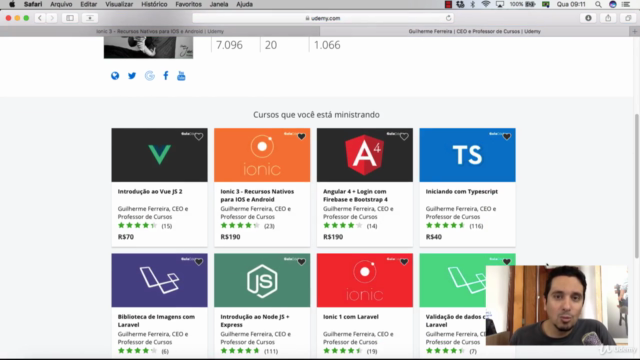Open Iniciando com Typescript course title
The image size is (640, 360).
462,191
